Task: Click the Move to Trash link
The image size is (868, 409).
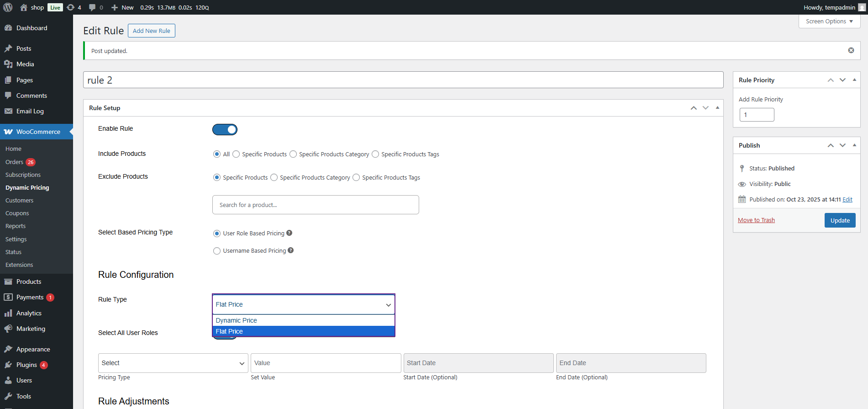Action: tap(756, 220)
